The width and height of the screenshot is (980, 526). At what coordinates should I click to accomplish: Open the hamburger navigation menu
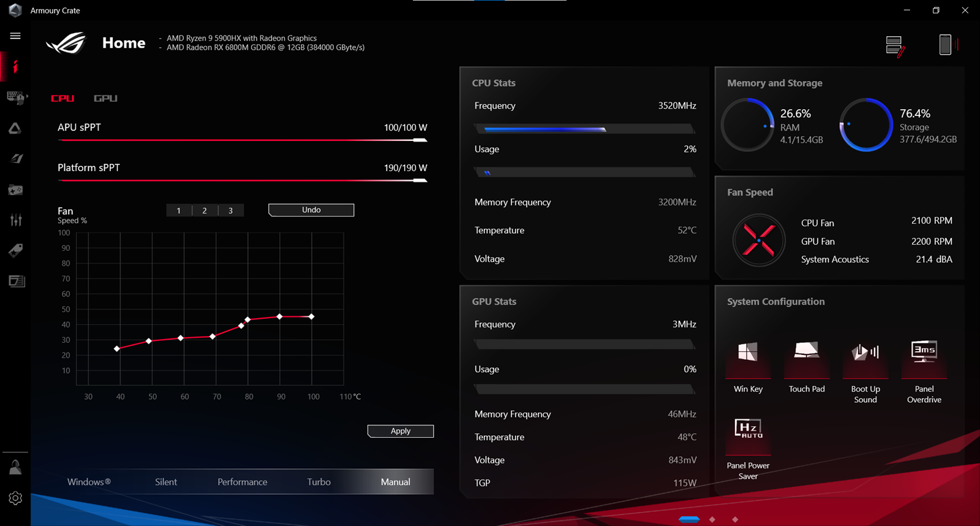(15, 36)
